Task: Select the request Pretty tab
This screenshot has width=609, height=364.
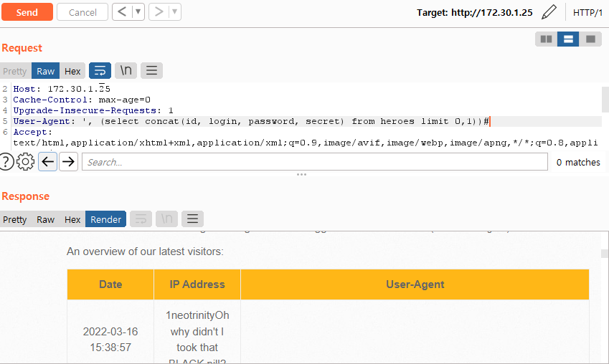Action: coord(15,71)
